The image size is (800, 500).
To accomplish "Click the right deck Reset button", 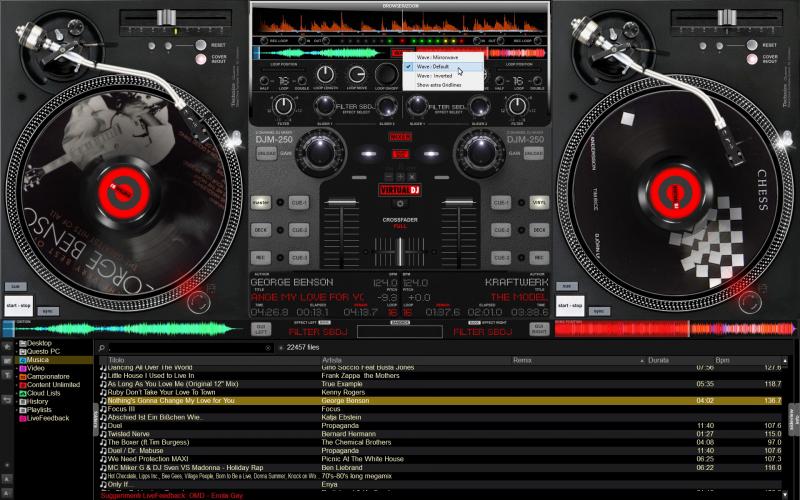I will click(752, 45).
